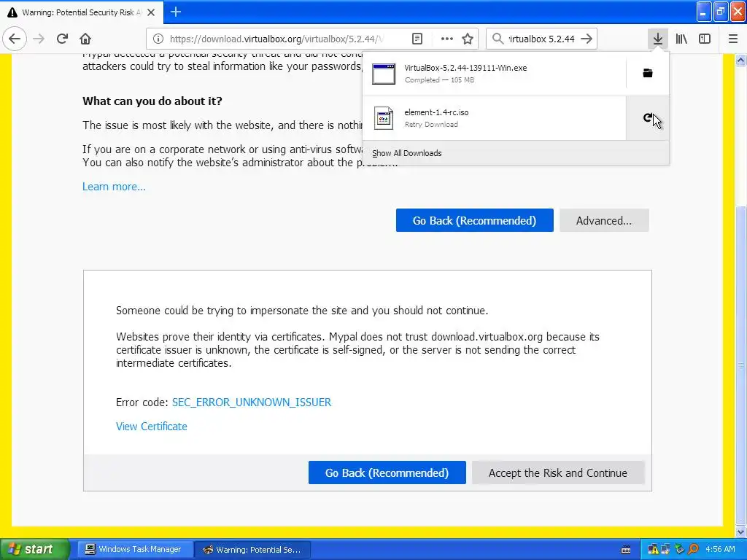Click the lower Go Back (Recommended) button

pos(387,472)
